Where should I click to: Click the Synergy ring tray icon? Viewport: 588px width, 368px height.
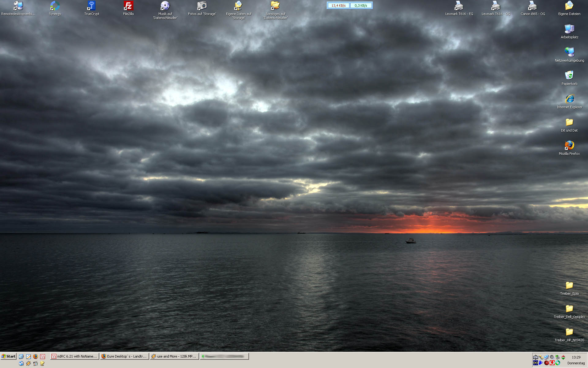point(558,363)
